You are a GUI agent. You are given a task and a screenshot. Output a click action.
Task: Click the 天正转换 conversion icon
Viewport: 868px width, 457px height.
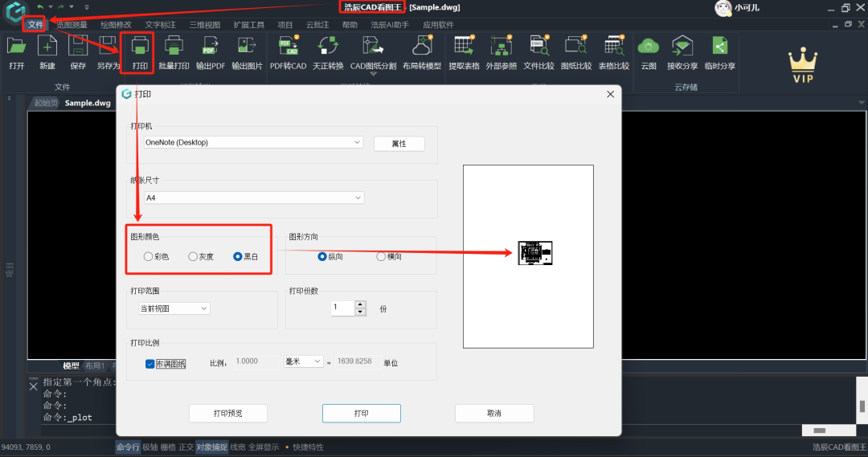[x=328, y=46]
